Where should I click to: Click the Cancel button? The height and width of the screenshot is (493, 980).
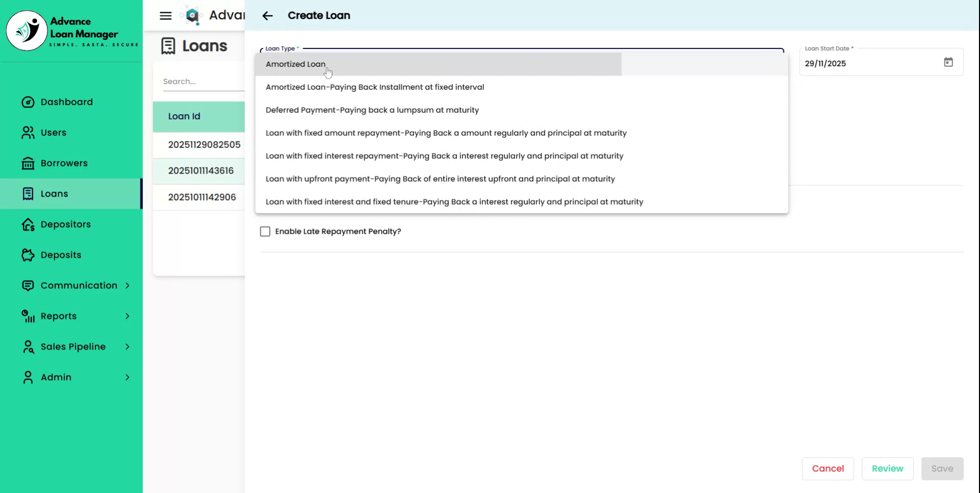827,469
